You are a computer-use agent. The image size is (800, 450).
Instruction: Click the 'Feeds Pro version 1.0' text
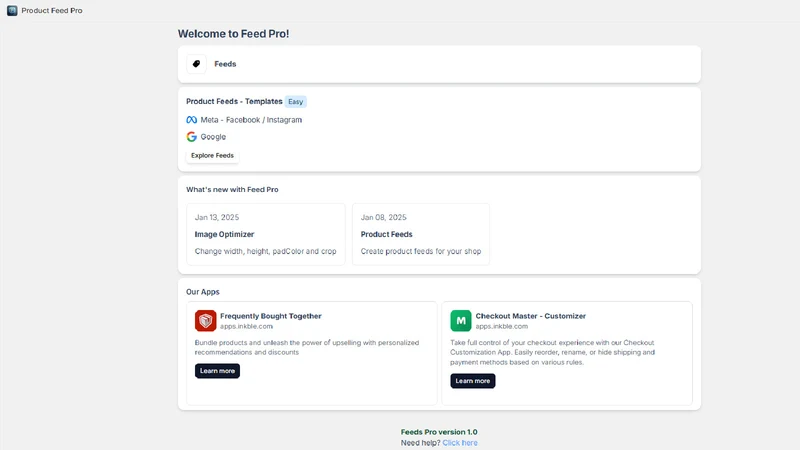(439, 432)
